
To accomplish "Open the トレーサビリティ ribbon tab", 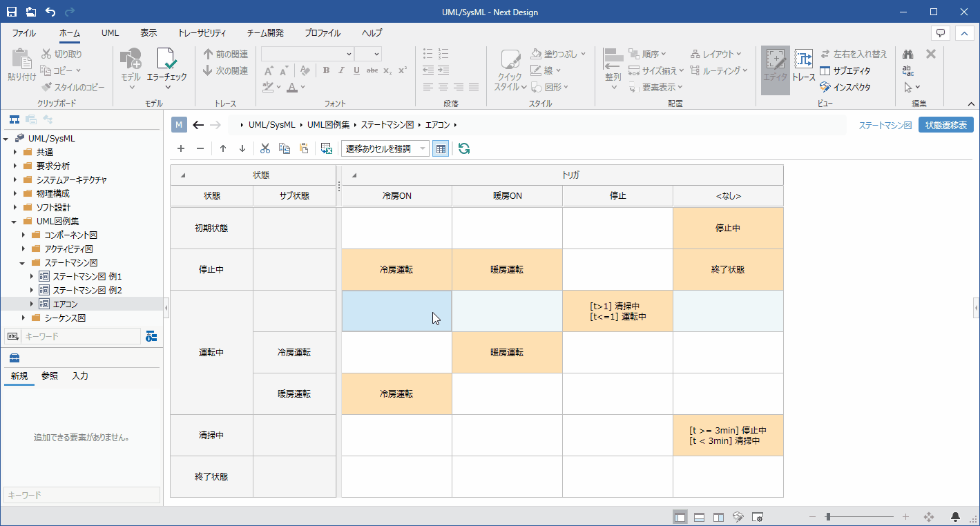I will pos(202,32).
